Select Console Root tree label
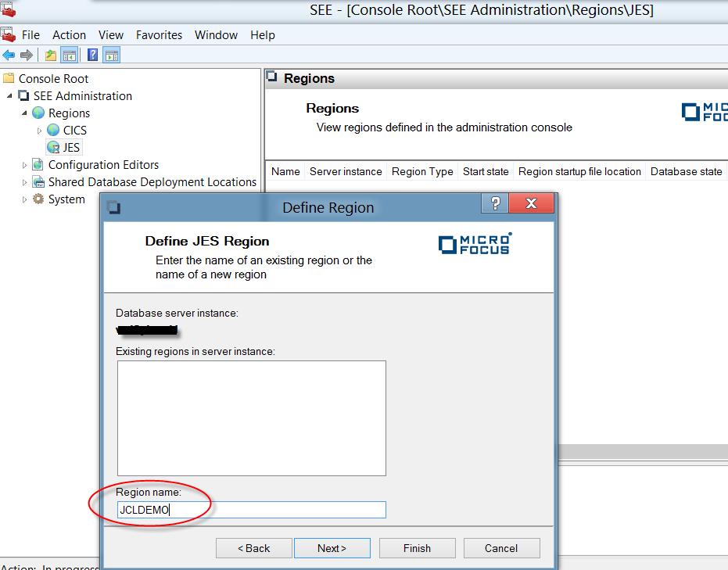 pyautogui.click(x=53, y=79)
